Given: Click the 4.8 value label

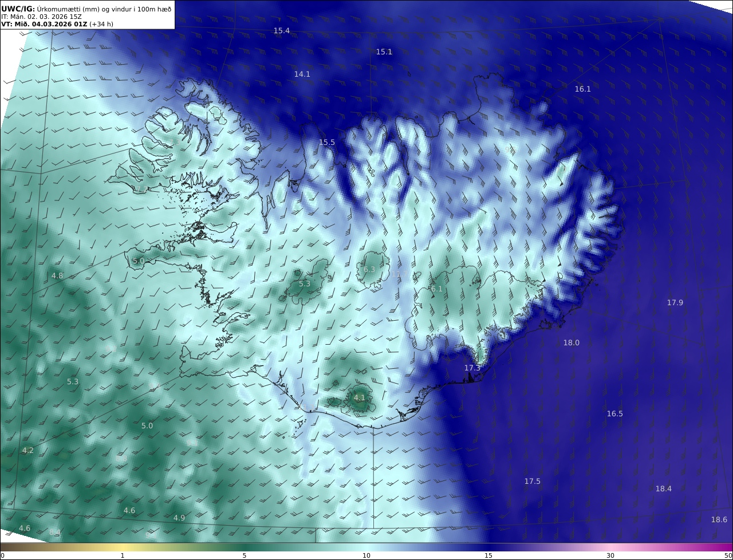Looking at the screenshot, I should pos(57,275).
